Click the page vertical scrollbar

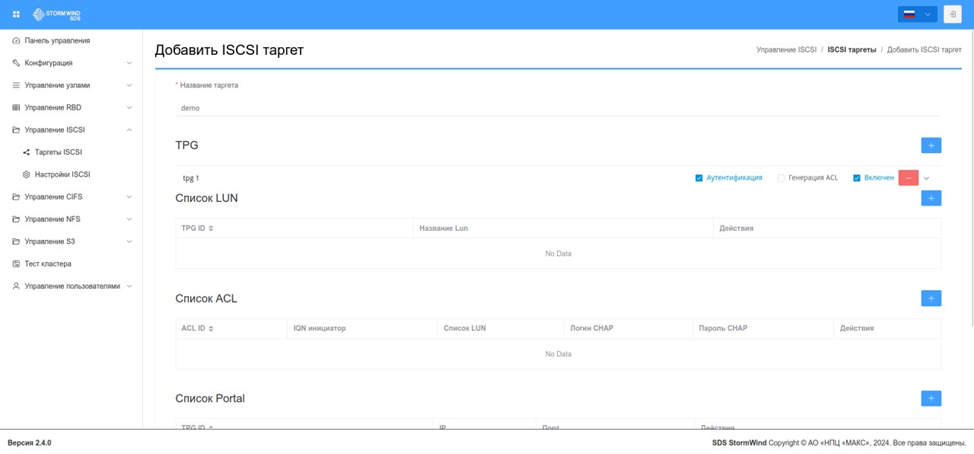[x=971, y=177]
